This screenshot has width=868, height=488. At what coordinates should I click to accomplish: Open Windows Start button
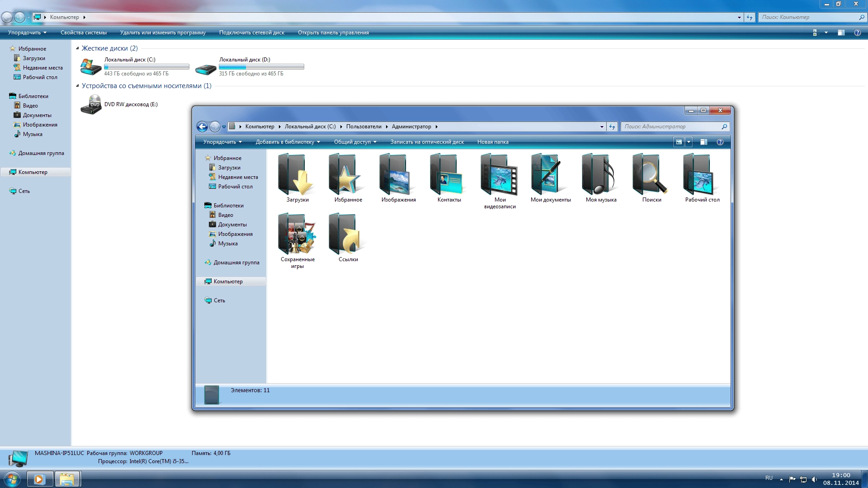(12, 479)
